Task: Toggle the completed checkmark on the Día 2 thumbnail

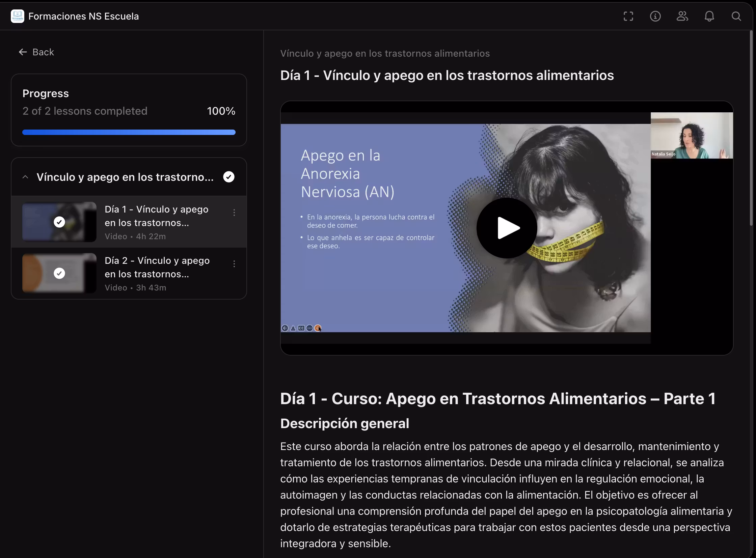Action: coord(59,273)
